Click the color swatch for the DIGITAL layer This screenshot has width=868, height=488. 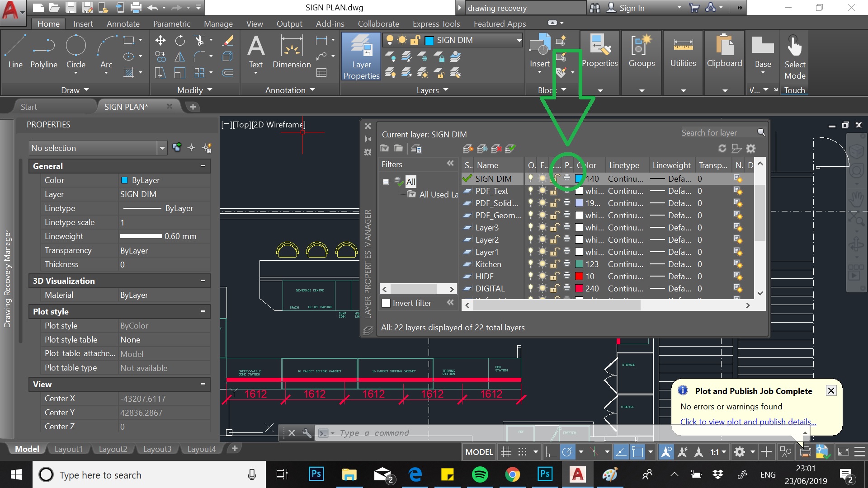pos(579,288)
